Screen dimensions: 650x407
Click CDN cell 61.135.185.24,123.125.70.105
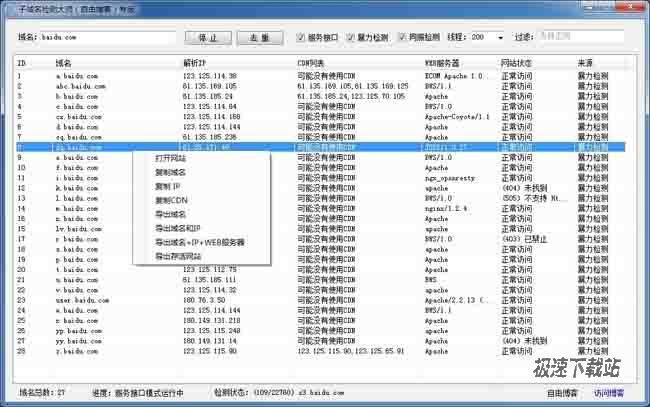(351, 97)
